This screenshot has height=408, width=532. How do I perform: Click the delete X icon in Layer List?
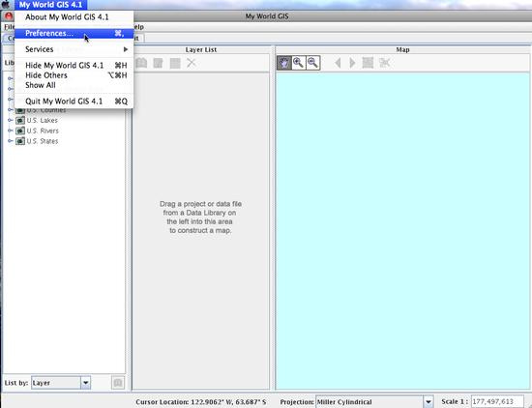(192, 63)
